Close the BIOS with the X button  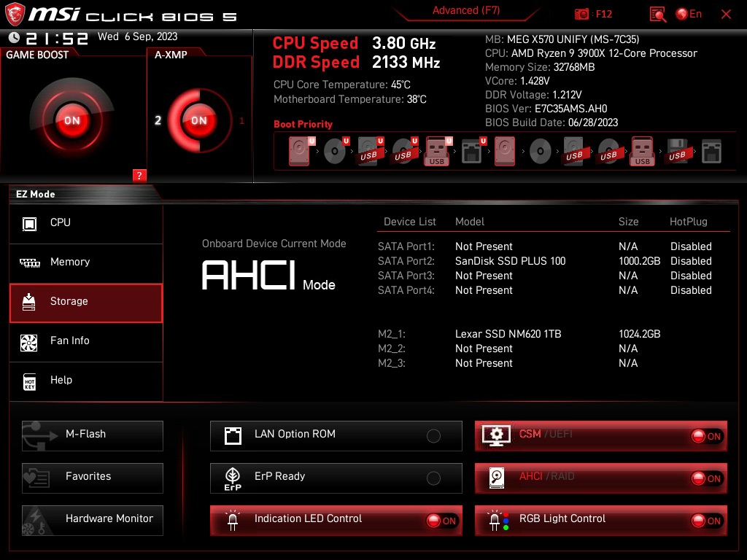click(726, 15)
